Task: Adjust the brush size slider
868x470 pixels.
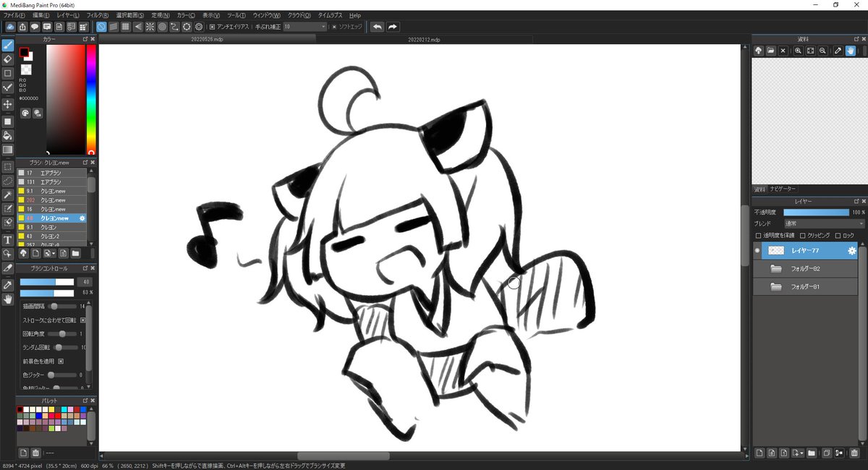Action: click(x=47, y=282)
